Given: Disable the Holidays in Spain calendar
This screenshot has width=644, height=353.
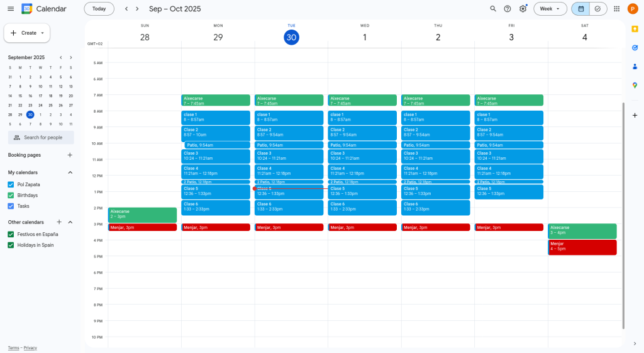Looking at the screenshot, I should [x=11, y=245].
